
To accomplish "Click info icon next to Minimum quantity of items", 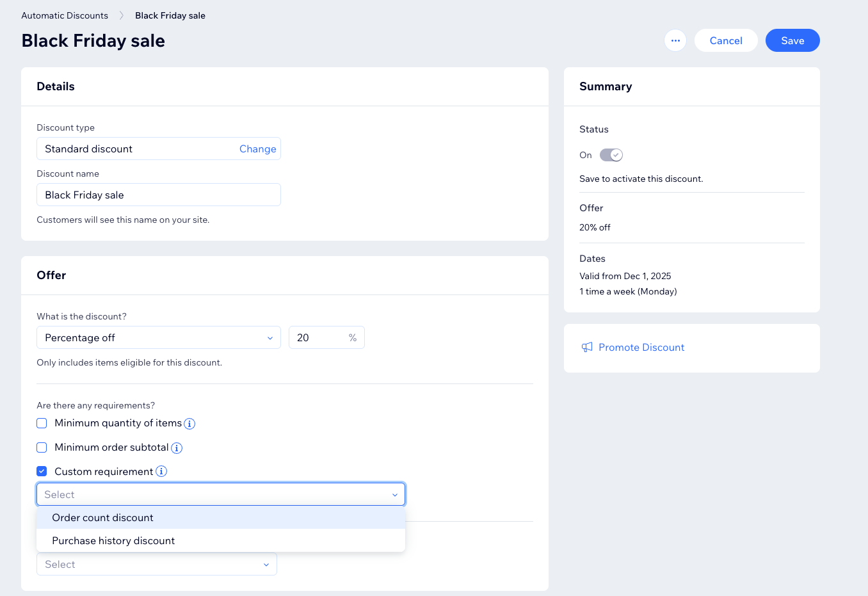I will pos(189,424).
